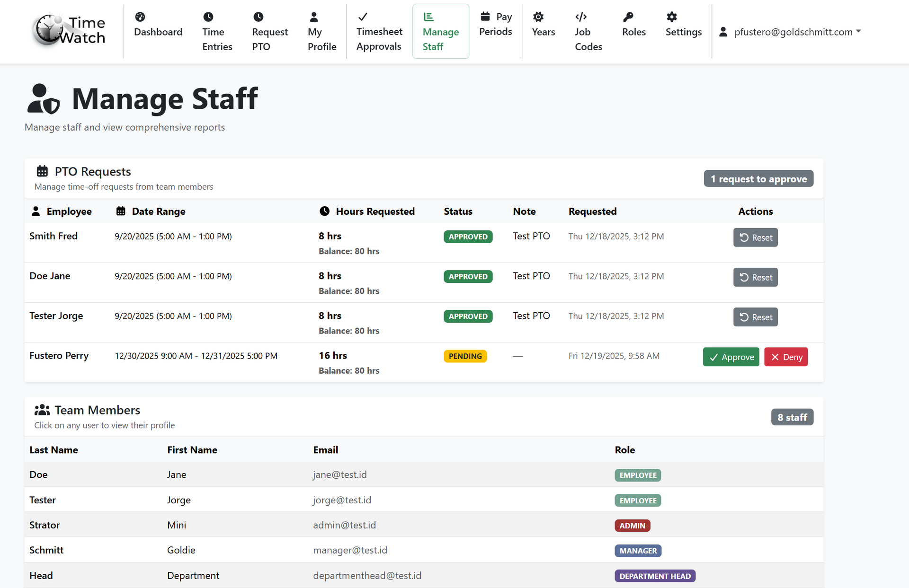Click the Settings gear icon

672,17
